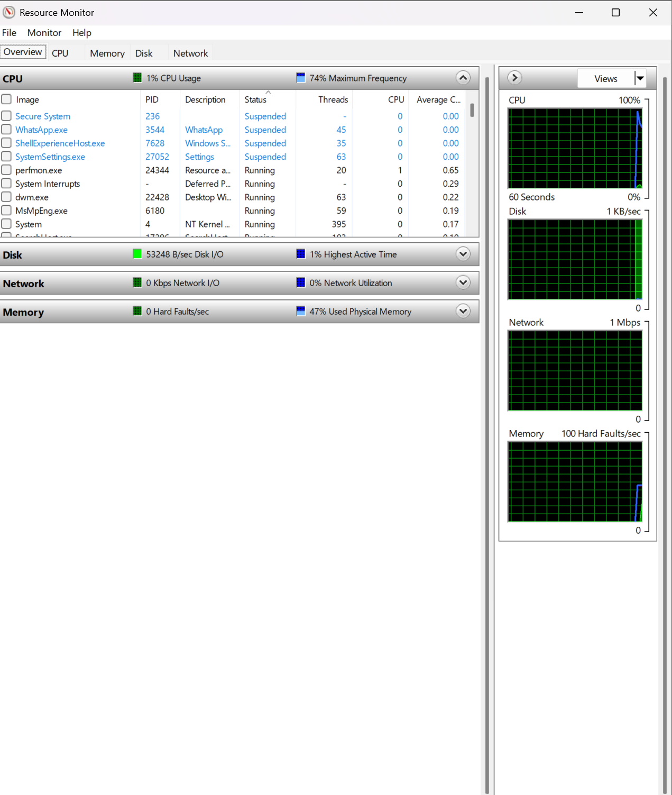Sort by PID column header
Screen dimensions: 672x795
(152, 99)
